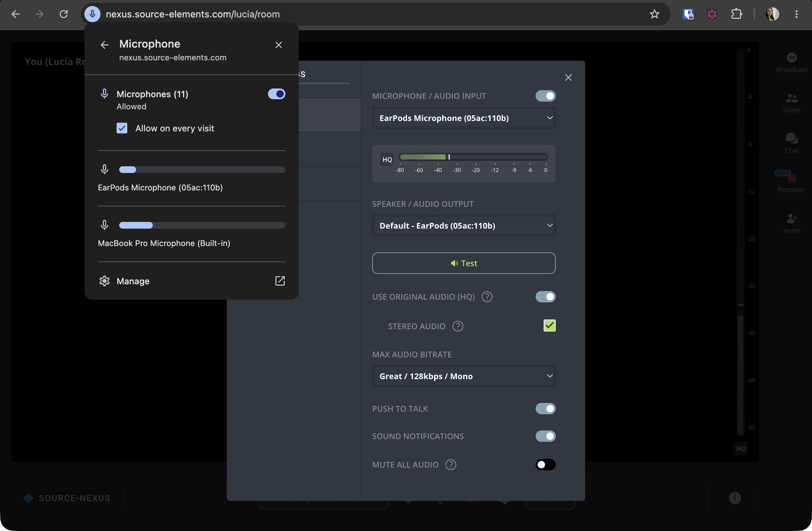Image resolution: width=812 pixels, height=531 pixels.
Task: Open Manage settings external link icon
Action: [x=280, y=281]
